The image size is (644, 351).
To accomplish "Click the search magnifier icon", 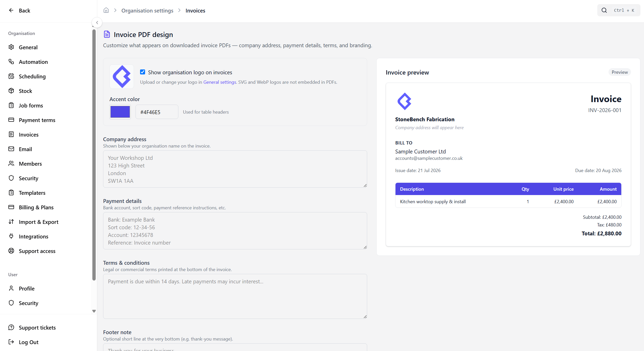I will tap(604, 10).
